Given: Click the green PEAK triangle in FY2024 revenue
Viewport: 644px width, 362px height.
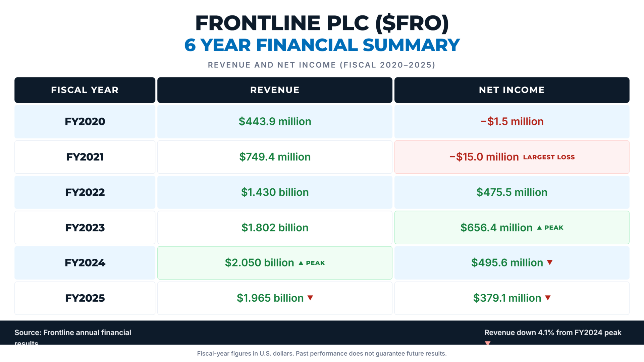Looking at the screenshot, I should pos(301,263).
